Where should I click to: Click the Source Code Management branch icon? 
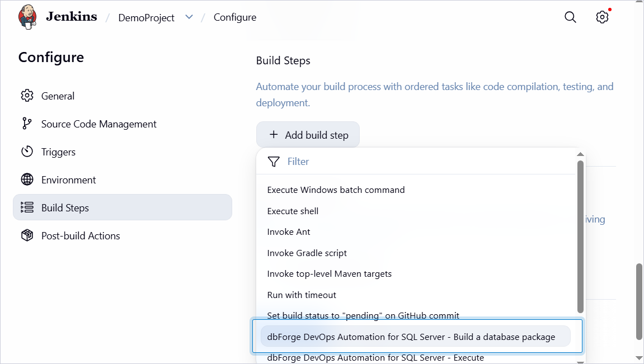click(27, 124)
